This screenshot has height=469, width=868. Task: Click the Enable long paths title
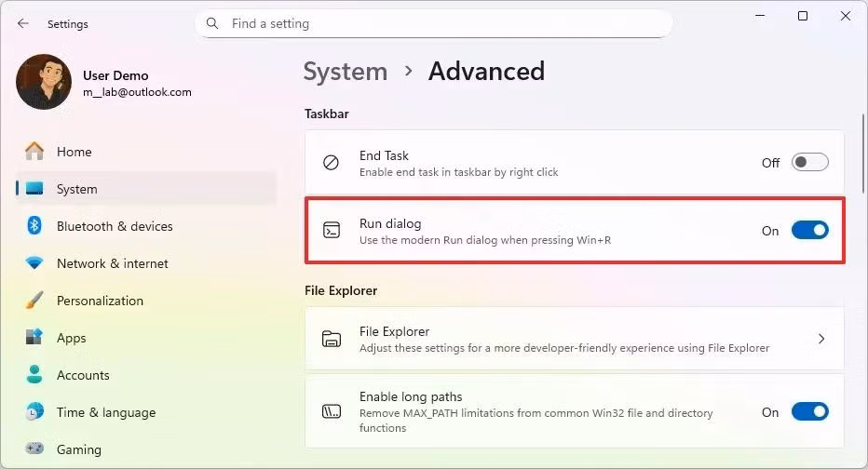(x=411, y=396)
